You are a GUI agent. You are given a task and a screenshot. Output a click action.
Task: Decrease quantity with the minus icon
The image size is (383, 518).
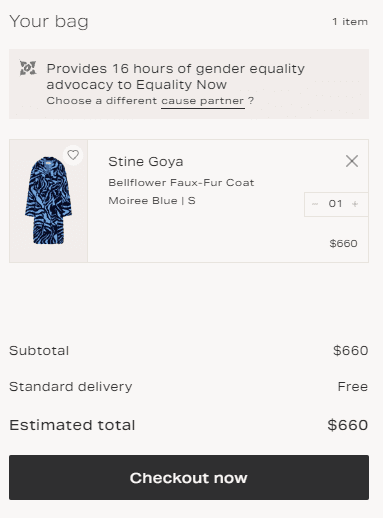[315, 204]
